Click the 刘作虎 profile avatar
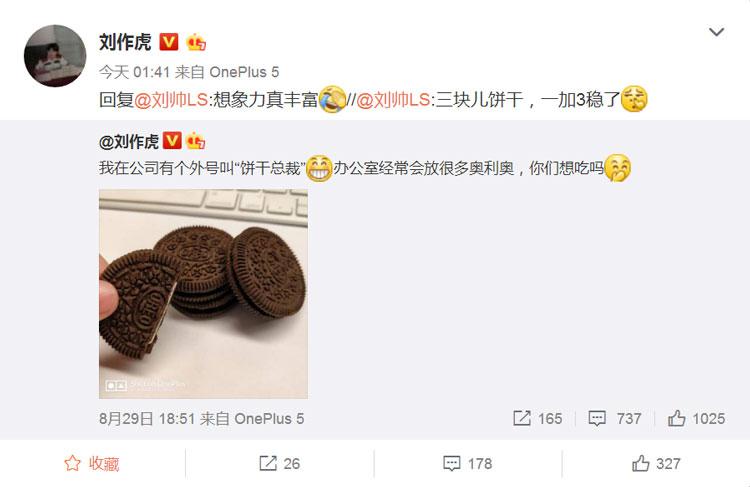750x487 pixels. [55, 56]
